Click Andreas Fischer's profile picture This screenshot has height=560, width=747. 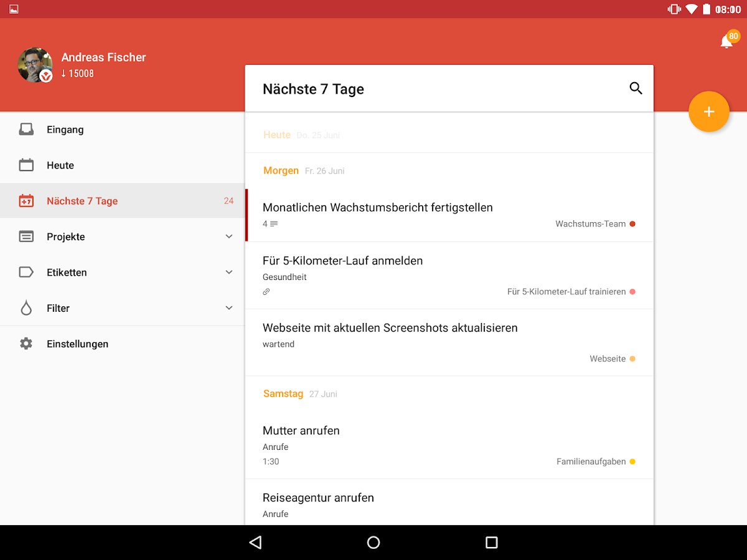coord(35,65)
